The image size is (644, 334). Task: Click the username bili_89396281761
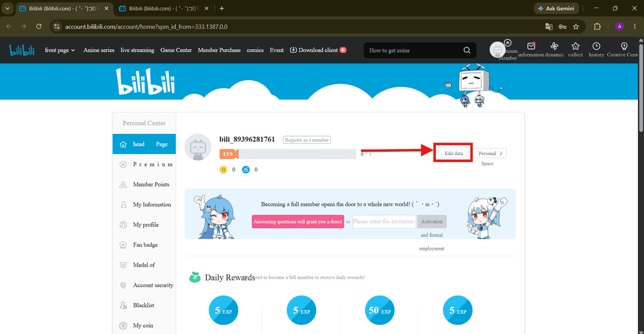click(247, 139)
